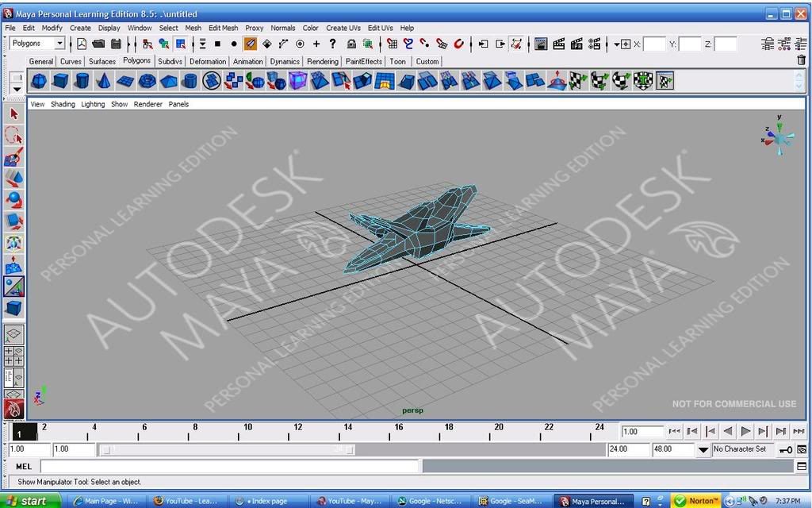Open the Create UVs menu
The image size is (812, 508).
tap(343, 28)
